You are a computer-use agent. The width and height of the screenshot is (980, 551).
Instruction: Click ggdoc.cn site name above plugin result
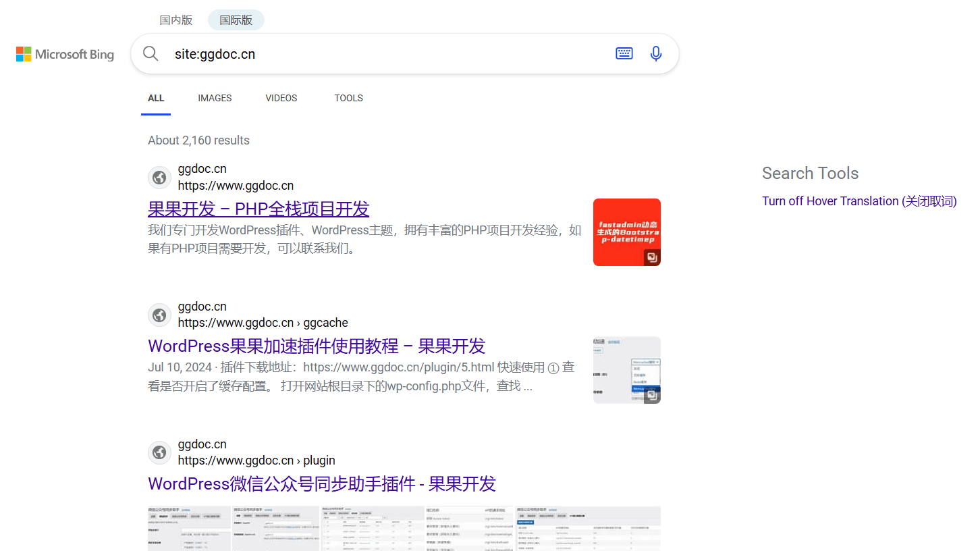pyautogui.click(x=202, y=444)
